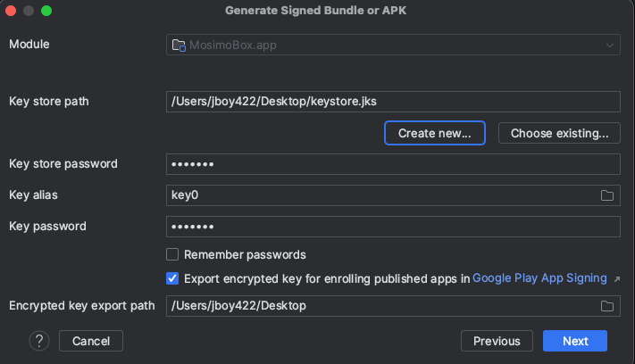
Task: Click the Key store path field
Action: click(393, 102)
